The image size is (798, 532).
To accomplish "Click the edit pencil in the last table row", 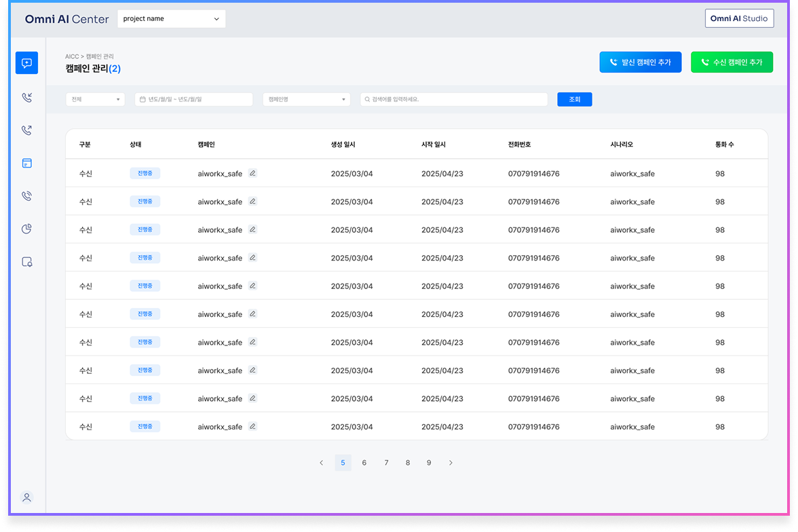I will [x=252, y=426].
